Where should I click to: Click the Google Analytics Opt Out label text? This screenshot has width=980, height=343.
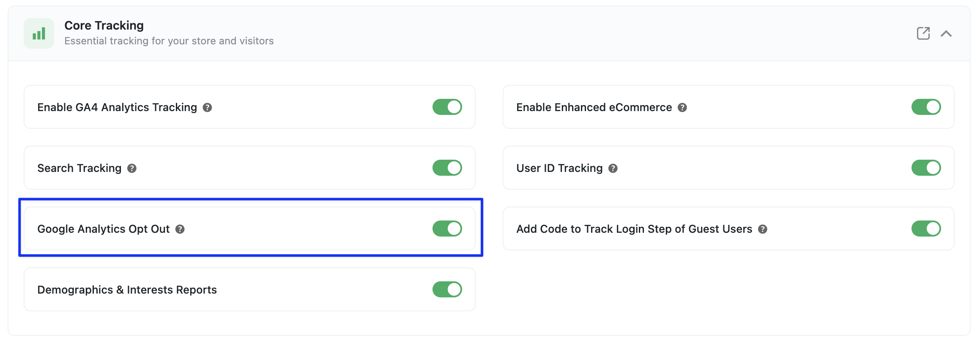(104, 229)
